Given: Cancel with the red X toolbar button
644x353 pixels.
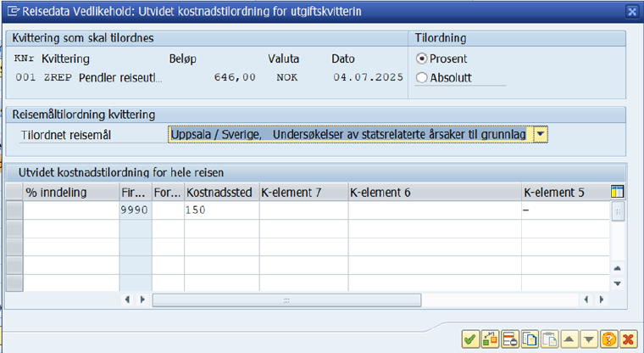Looking at the screenshot, I should [628, 339].
